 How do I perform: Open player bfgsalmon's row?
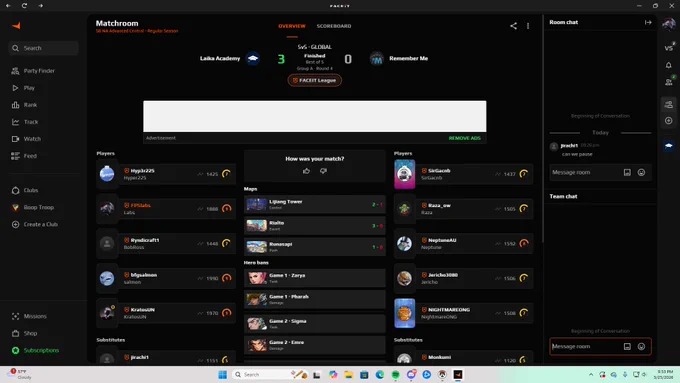coord(166,278)
